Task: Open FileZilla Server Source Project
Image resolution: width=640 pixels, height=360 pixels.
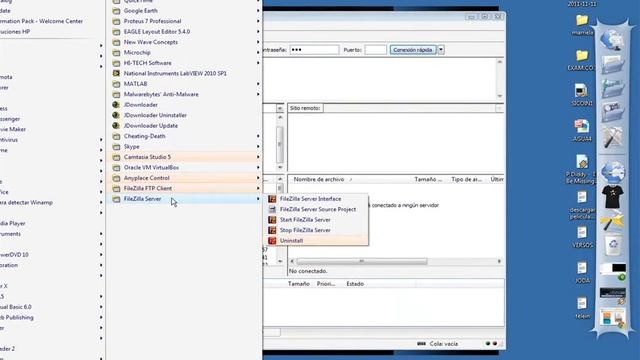Action: [x=318, y=209]
